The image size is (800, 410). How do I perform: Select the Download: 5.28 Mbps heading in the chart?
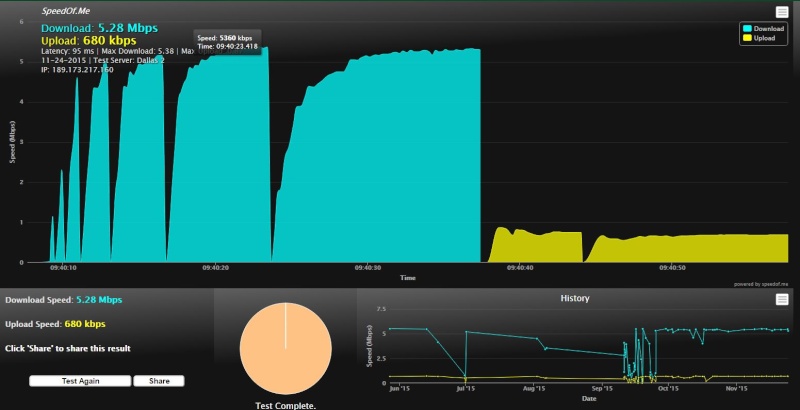pos(99,28)
